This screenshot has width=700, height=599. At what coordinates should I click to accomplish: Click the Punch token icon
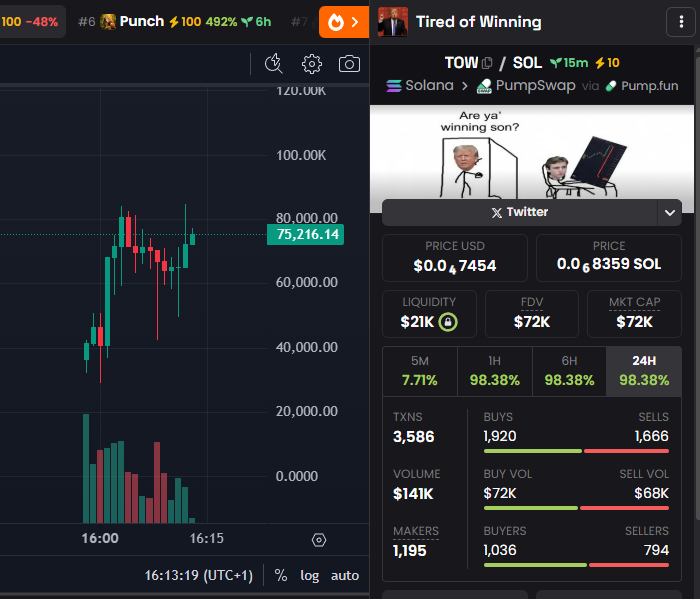[x=108, y=21]
